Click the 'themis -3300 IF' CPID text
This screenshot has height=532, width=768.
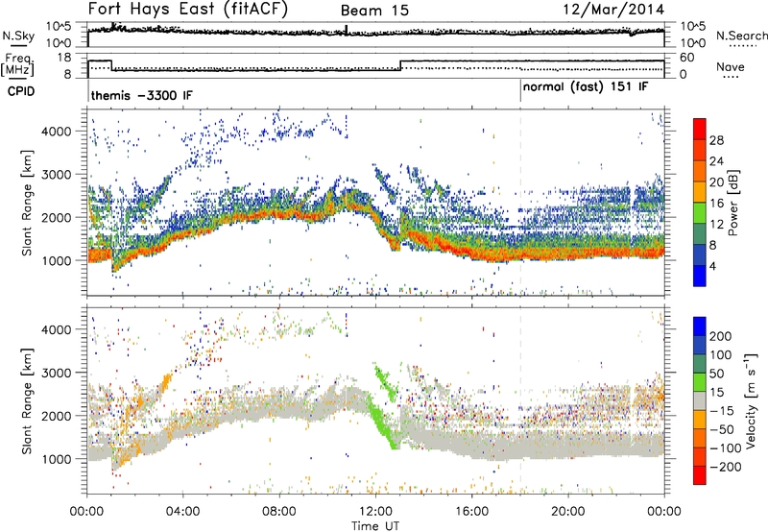(x=141, y=95)
